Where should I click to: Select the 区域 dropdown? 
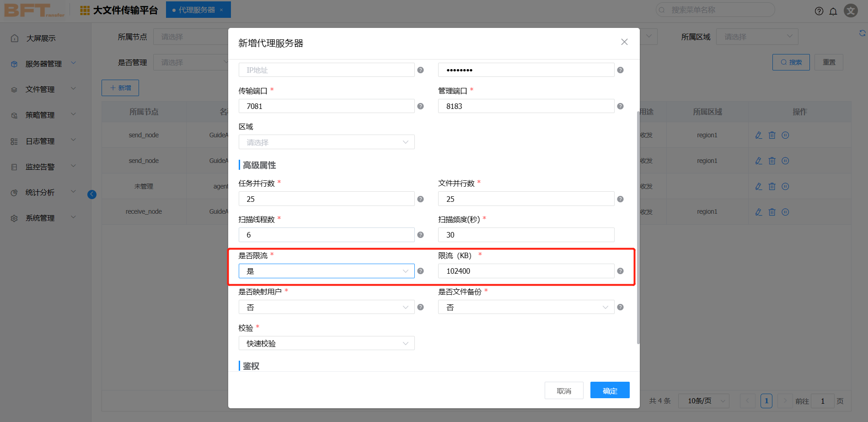[326, 142]
